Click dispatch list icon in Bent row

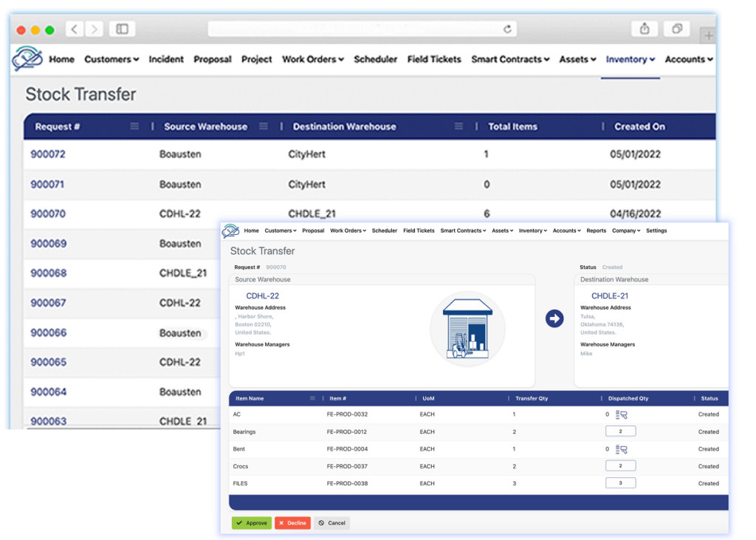pyautogui.click(x=622, y=449)
